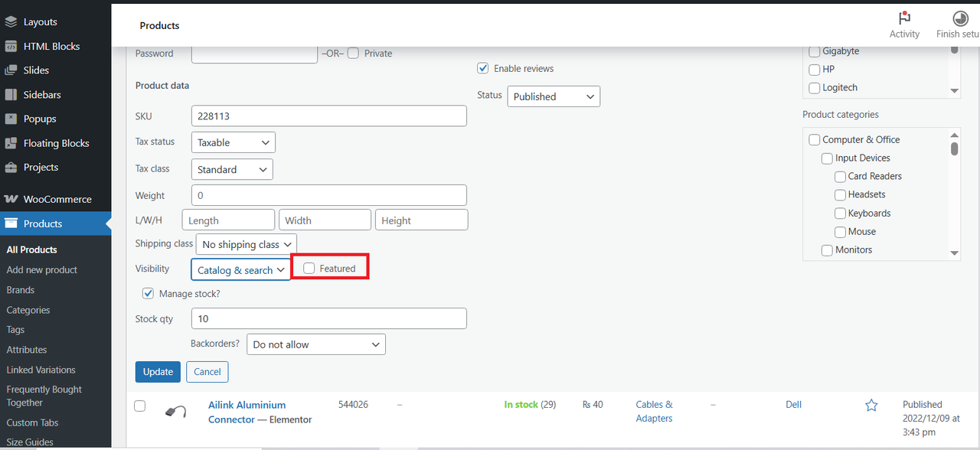Uncheck the Manage stock checkbox

tap(149, 293)
